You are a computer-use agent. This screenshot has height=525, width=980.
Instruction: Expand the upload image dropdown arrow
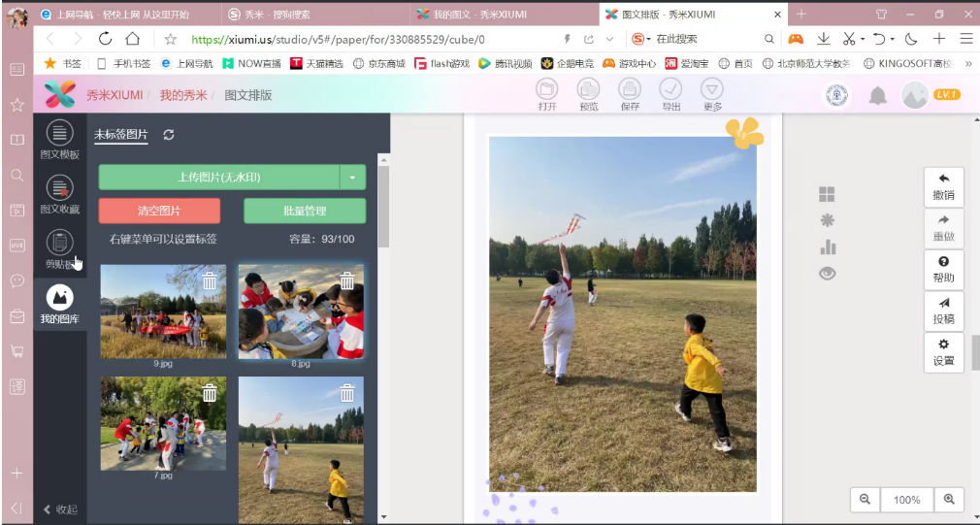pos(352,178)
